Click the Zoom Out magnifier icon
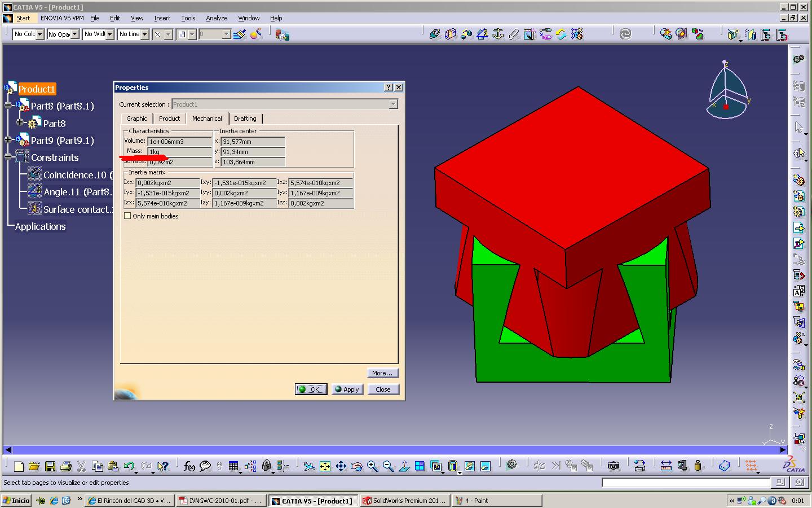Viewport: 812px width, 508px height. [388, 466]
